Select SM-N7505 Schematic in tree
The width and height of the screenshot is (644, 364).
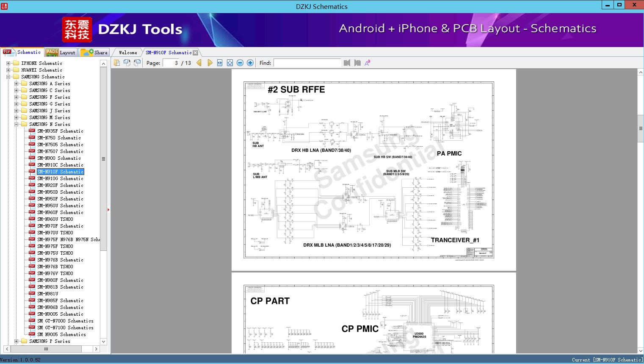(x=60, y=144)
